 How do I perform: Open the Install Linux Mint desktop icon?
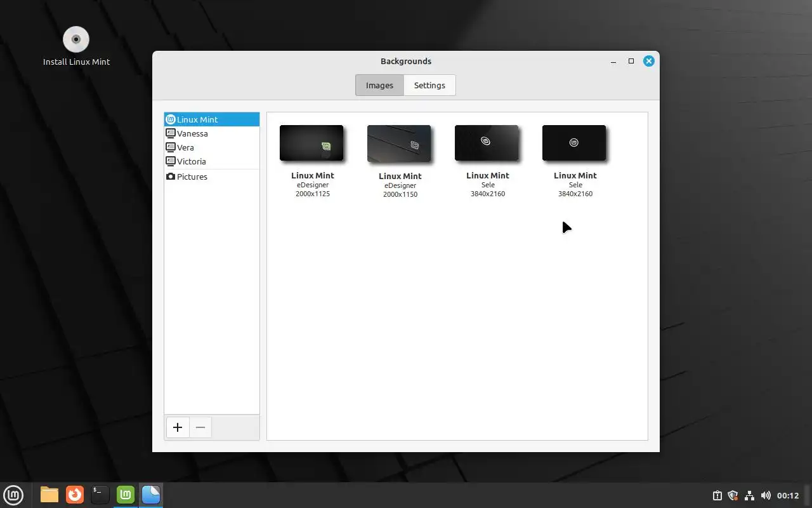(x=76, y=46)
